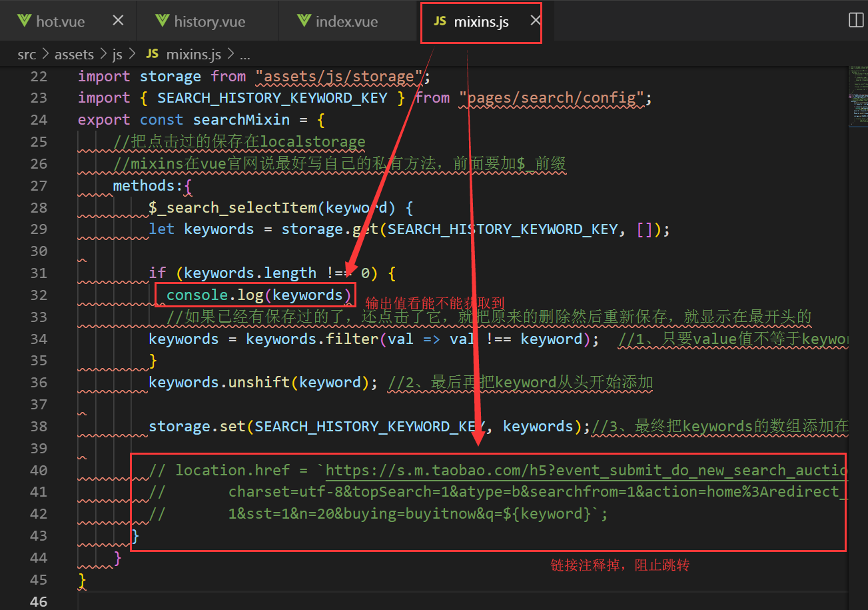868x610 pixels.
Task: Open the js breadcrumb folder
Action: 117,55
